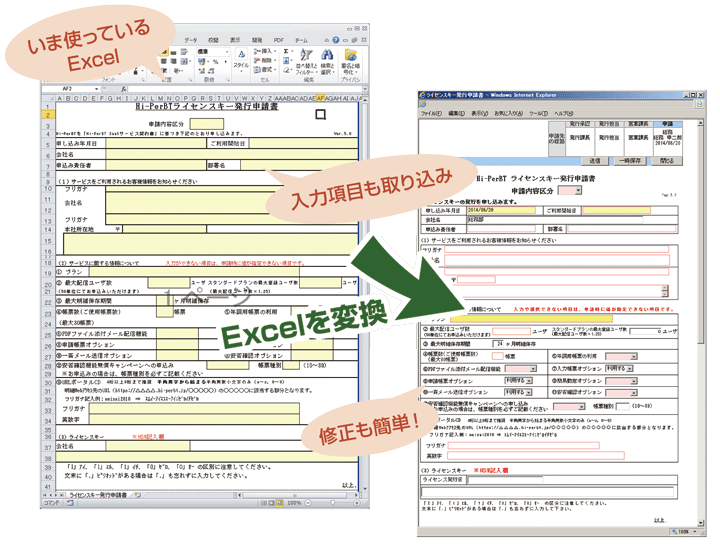Open the 校閲 ribbon tab
Screen dimensions: 720x551
point(214,40)
